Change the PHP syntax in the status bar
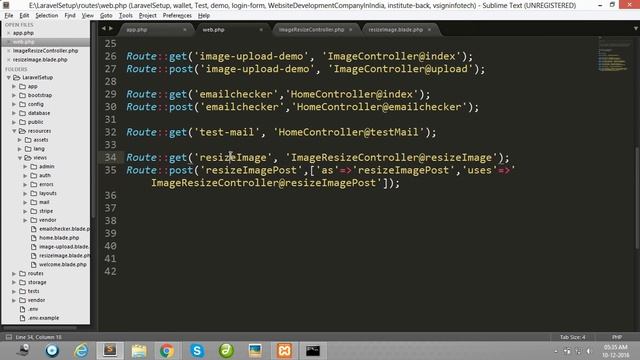The image size is (640, 360). click(x=617, y=337)
